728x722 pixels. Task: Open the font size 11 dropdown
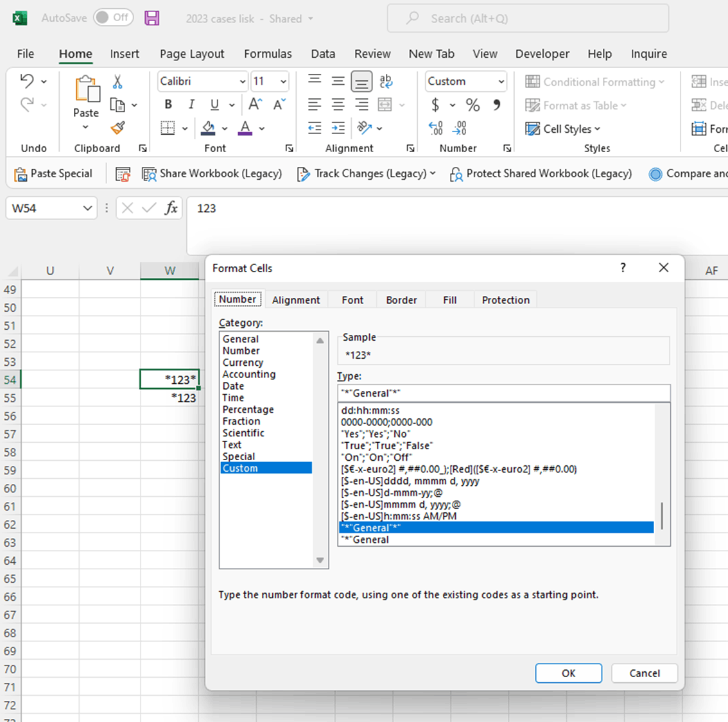pyautogui.click(x=283, y=82)
